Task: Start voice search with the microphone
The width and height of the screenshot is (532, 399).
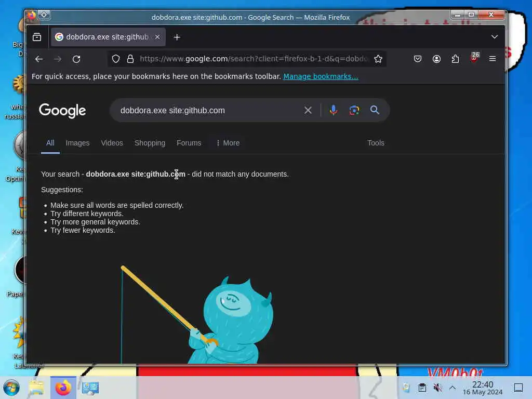Action: click(x=334, y=110)
